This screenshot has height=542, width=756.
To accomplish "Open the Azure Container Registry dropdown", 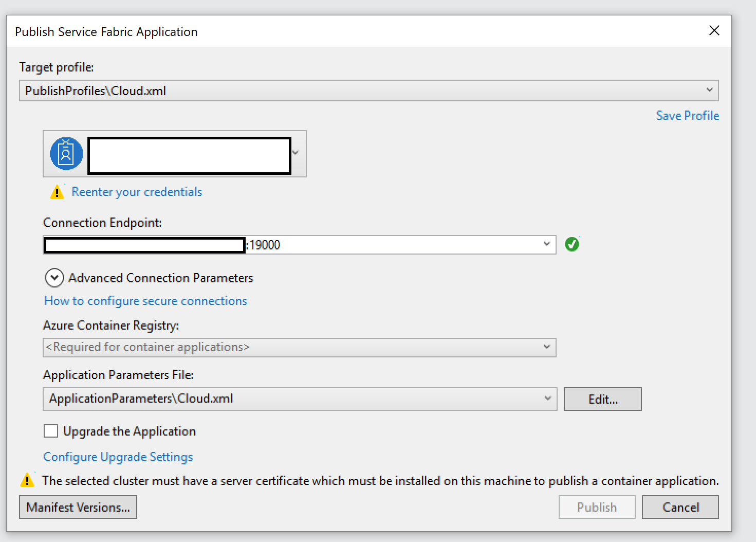I will pos(546,347).
